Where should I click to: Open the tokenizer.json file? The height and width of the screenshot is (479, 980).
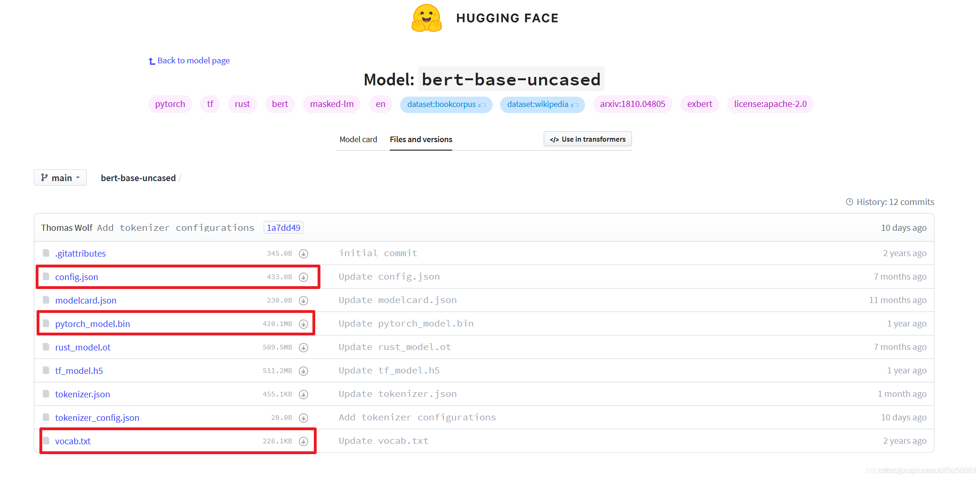click(82, 394)
